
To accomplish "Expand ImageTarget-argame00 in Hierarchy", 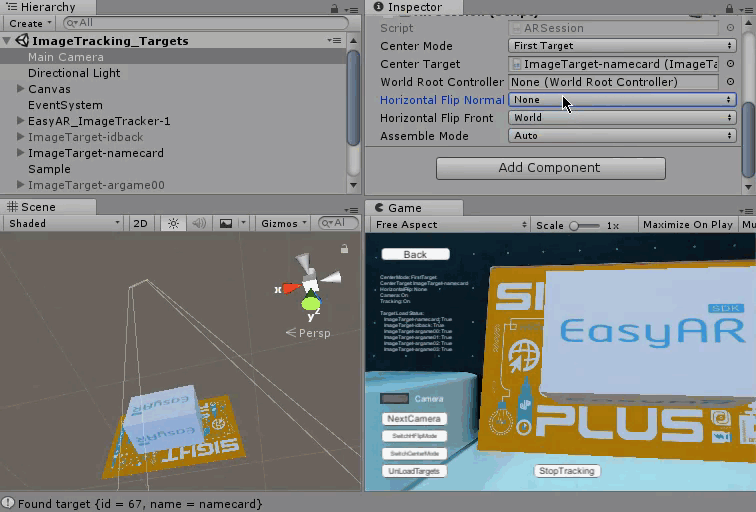I will (x=20, y=184).
